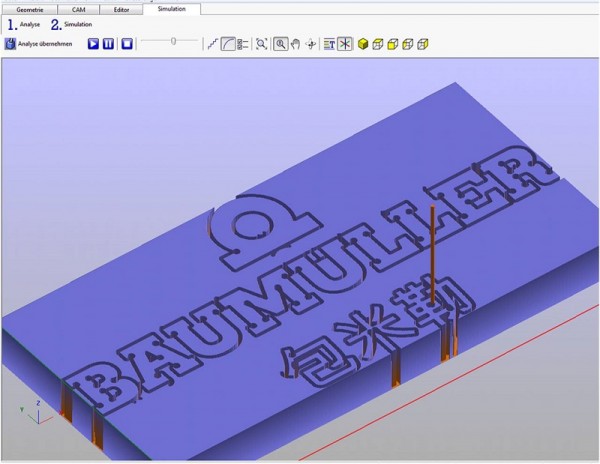Start simulation with the play button

[x=93, y=44]
